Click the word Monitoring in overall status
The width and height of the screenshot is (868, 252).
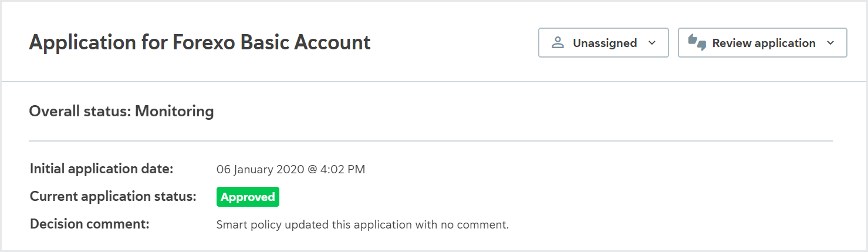(x=174, y=111)
